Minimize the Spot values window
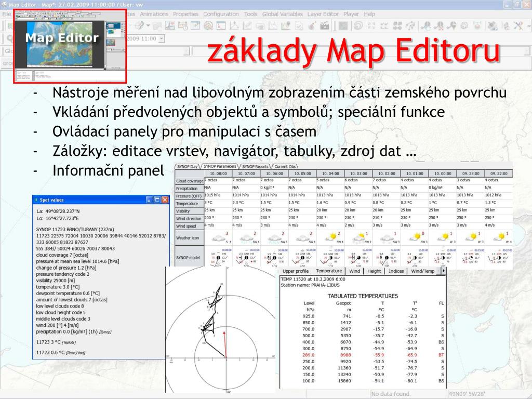 [150, 200]
